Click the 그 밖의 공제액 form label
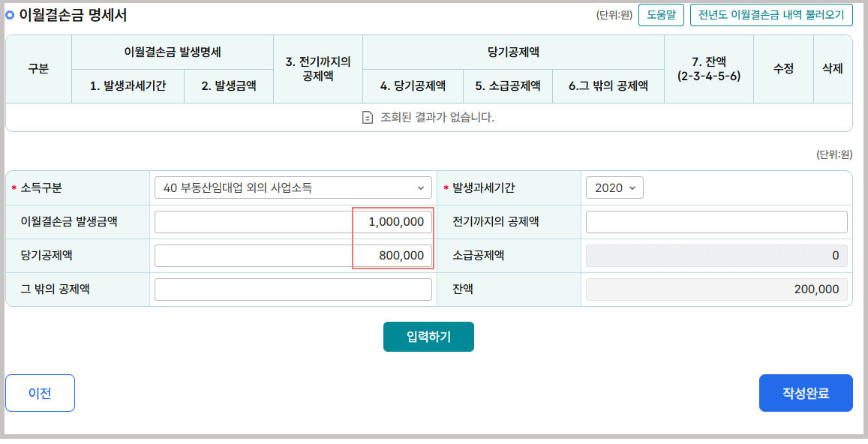Screen dimensions: 868x444 click(55, 289)
